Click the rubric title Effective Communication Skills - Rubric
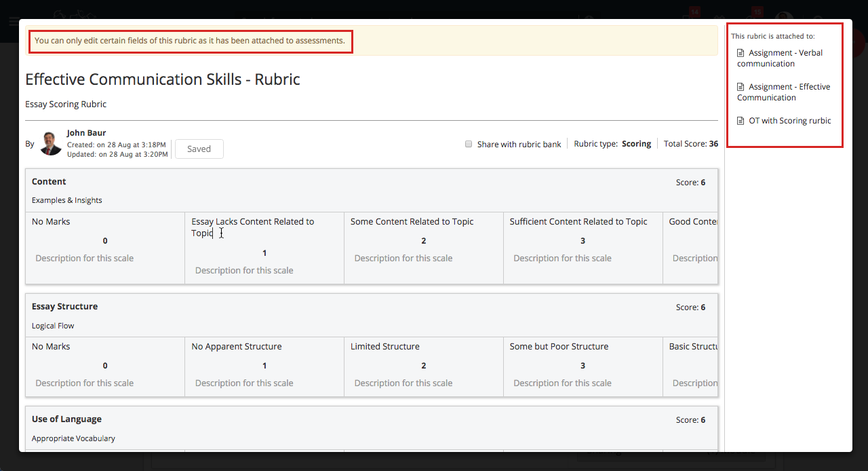Viewport: 868px width, 471px height. click(163, 79)
